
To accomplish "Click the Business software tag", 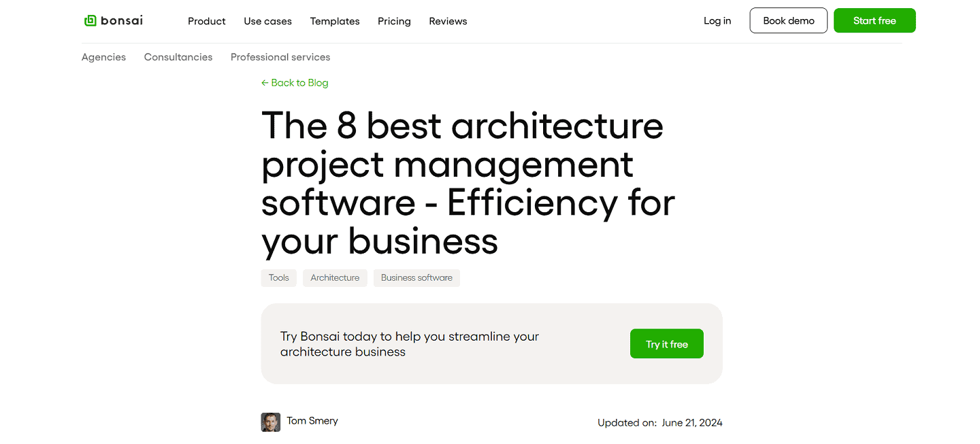I will pos(416,277).
